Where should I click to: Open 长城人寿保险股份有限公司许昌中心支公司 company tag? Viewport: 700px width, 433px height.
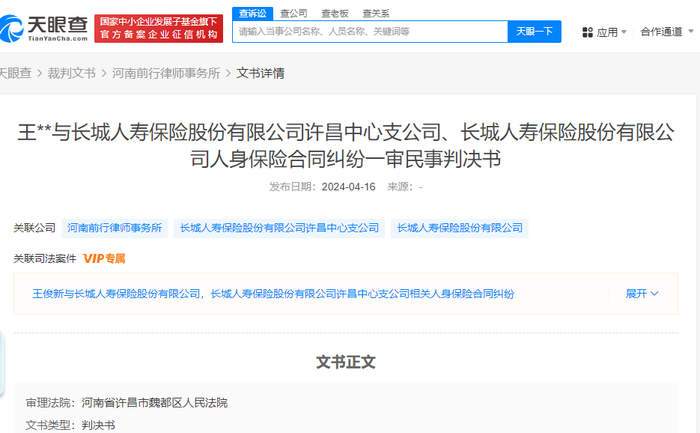(279, 228)
